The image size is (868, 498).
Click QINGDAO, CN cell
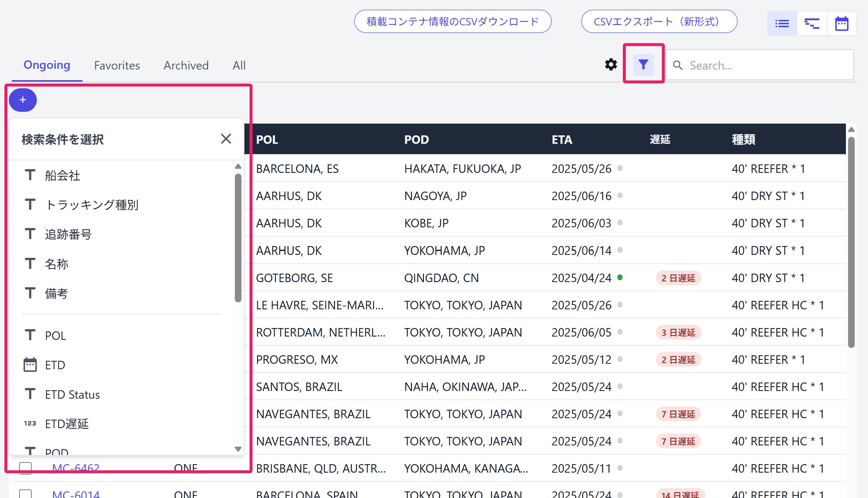coord(441,278)
